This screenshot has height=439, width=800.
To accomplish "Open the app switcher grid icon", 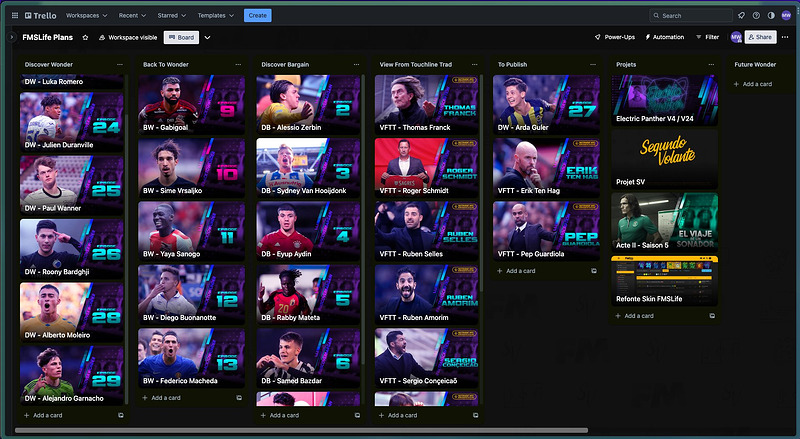I will click(x=15, y=15).
